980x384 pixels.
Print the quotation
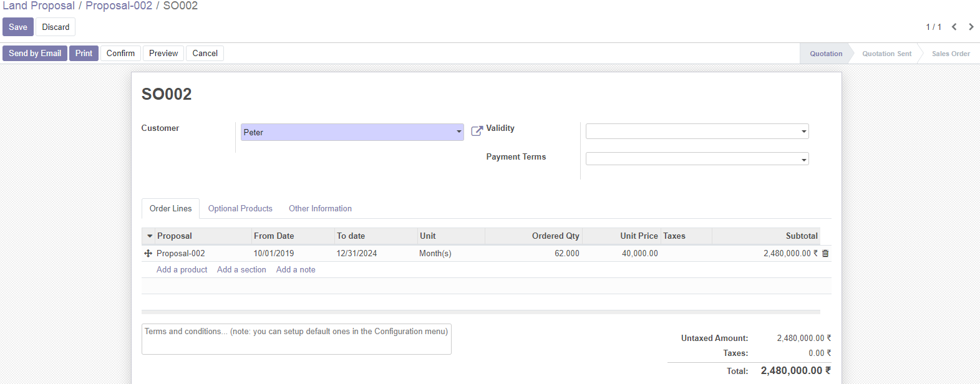click(x=84, y=53)
